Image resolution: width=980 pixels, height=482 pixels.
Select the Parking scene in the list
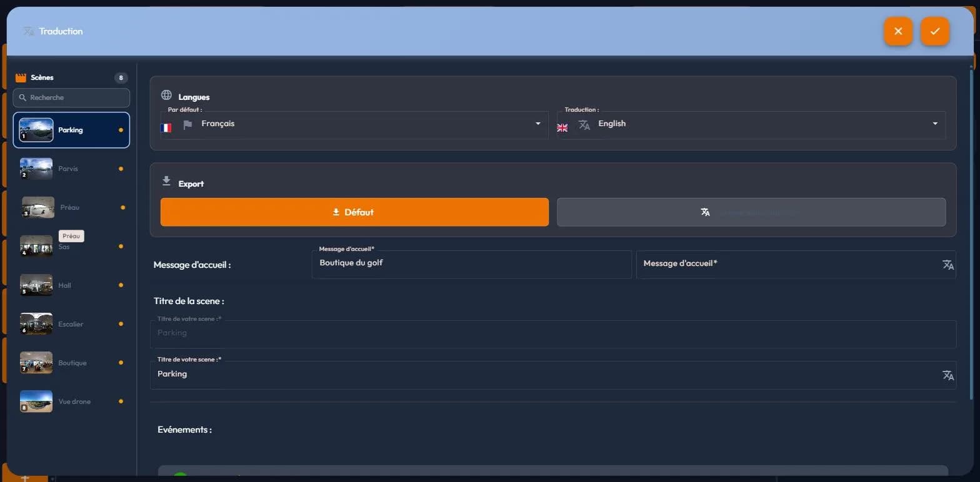point(71,130)
